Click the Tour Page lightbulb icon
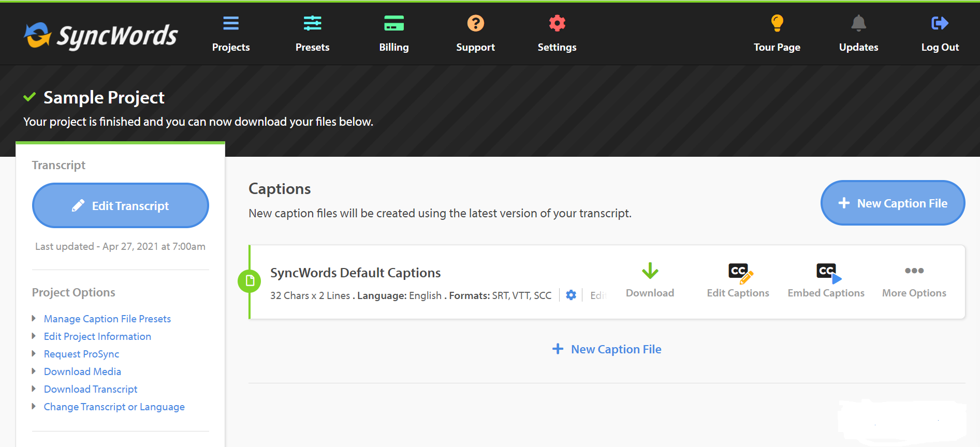 pos(777,23)
